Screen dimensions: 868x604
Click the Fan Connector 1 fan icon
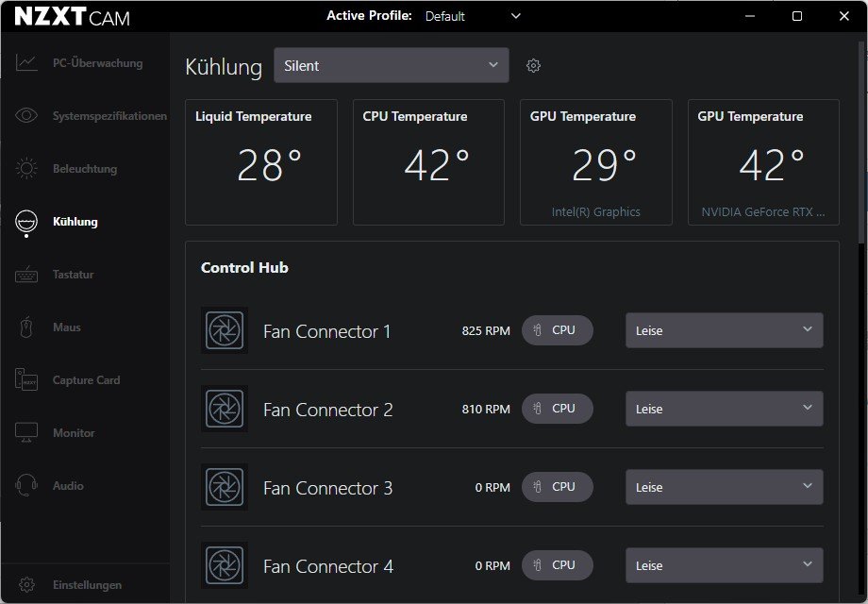click(x=225, y=330)
